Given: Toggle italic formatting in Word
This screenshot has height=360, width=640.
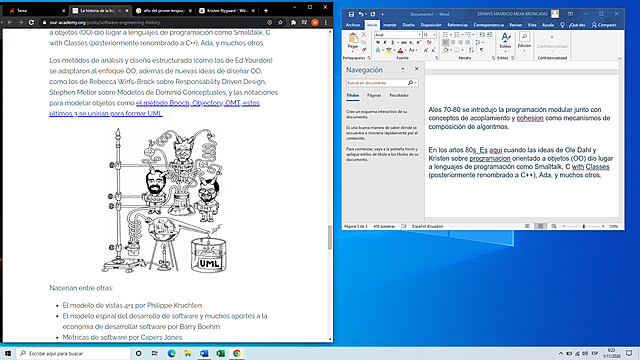Looking at the screenshot, I should (x=385, y=42).
